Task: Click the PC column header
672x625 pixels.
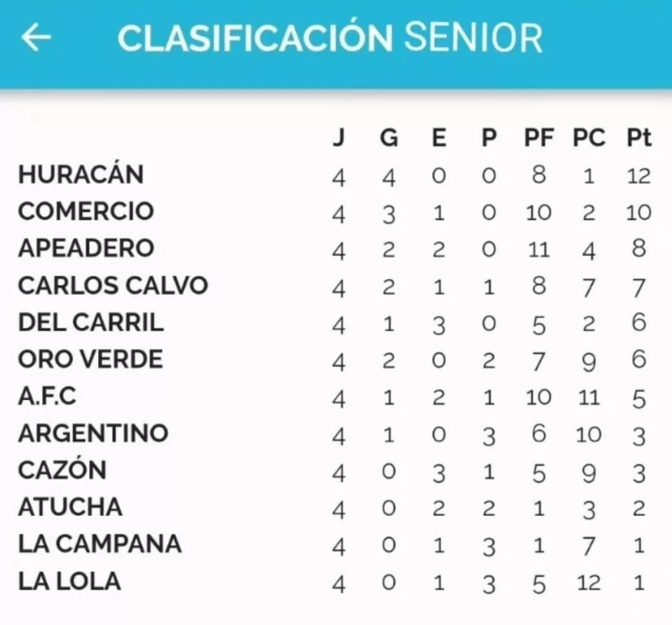Action: 588,137
